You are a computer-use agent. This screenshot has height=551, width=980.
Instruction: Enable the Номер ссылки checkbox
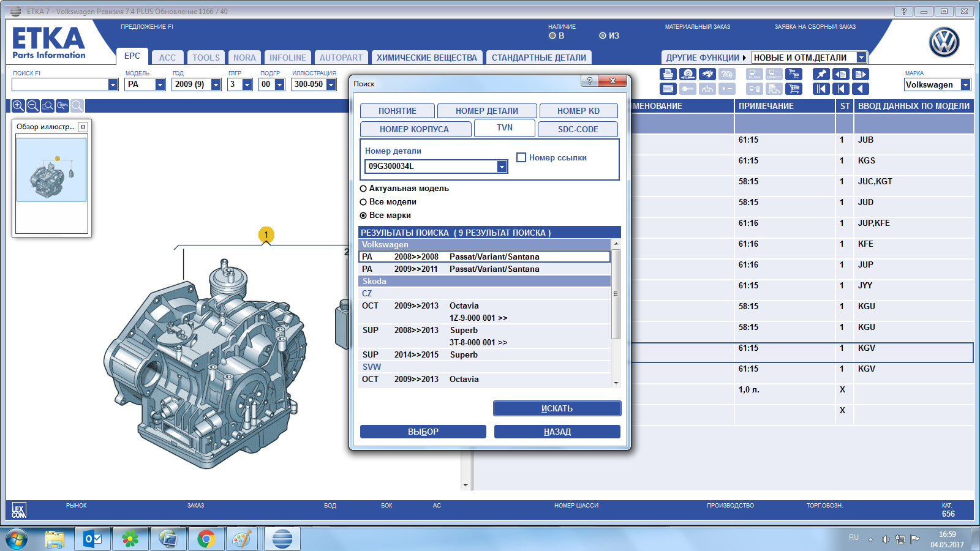click(x=521, y=157)
